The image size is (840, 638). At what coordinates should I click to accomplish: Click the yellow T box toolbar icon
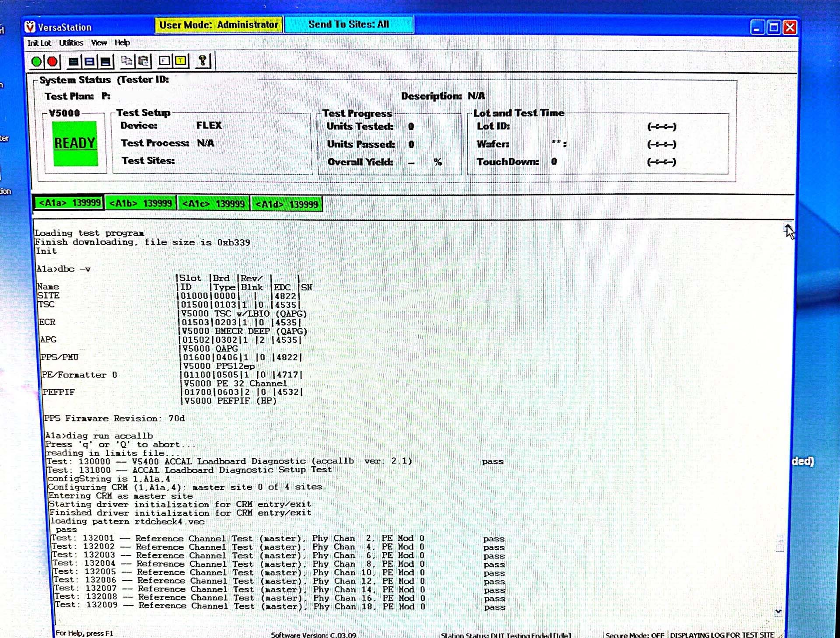[x=181, y=61]
